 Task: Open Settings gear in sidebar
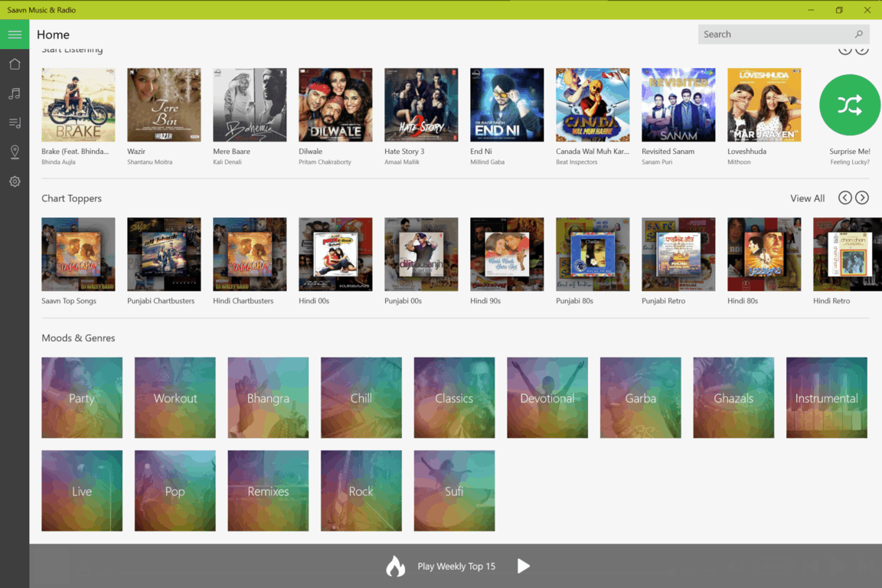pos(15,181)
